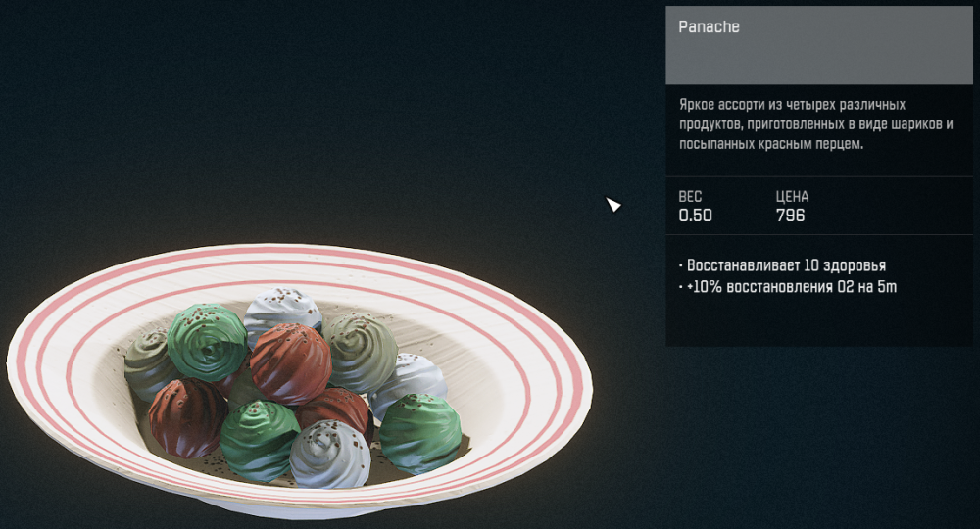Click the Panache item title header
The width and height of the screenshot is (980, 529).
coord(818,45)
